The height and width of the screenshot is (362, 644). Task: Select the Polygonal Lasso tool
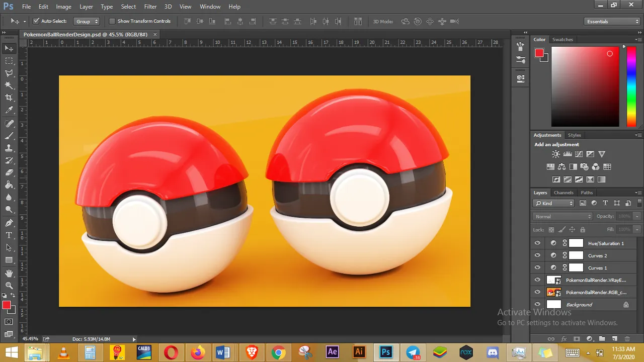[9, 73]
